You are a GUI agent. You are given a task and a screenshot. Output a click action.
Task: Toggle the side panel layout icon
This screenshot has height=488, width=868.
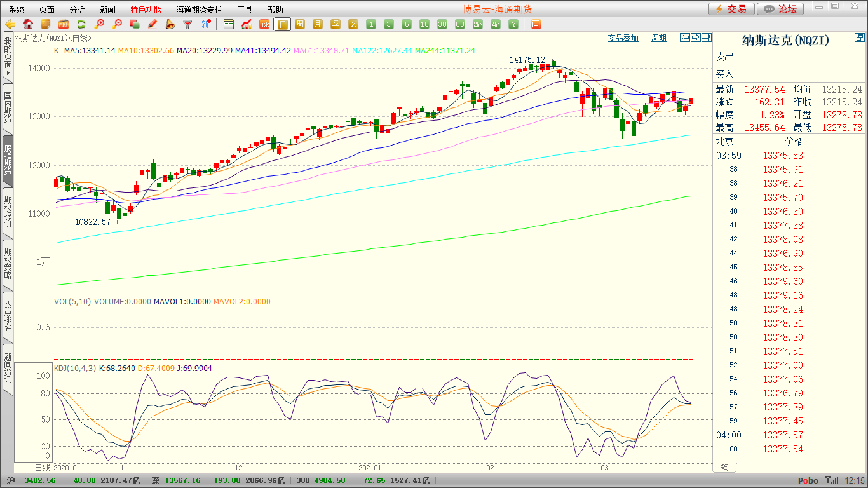(707, 37)
